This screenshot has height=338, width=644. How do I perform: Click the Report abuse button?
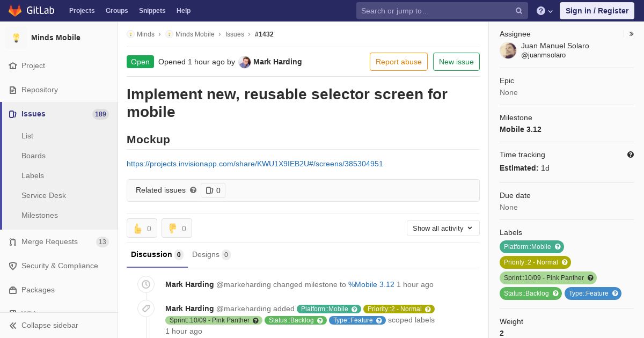399,62
